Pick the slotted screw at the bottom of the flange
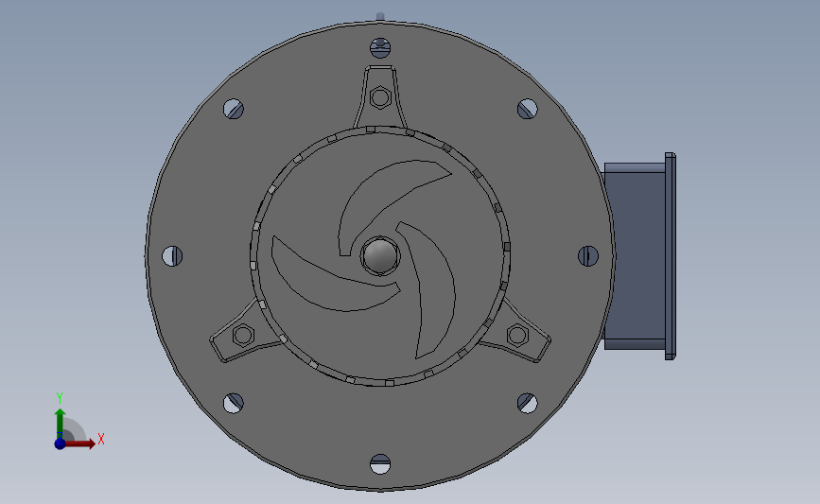The height and width of the screenshot is (504, 820). tap(380, 463)
